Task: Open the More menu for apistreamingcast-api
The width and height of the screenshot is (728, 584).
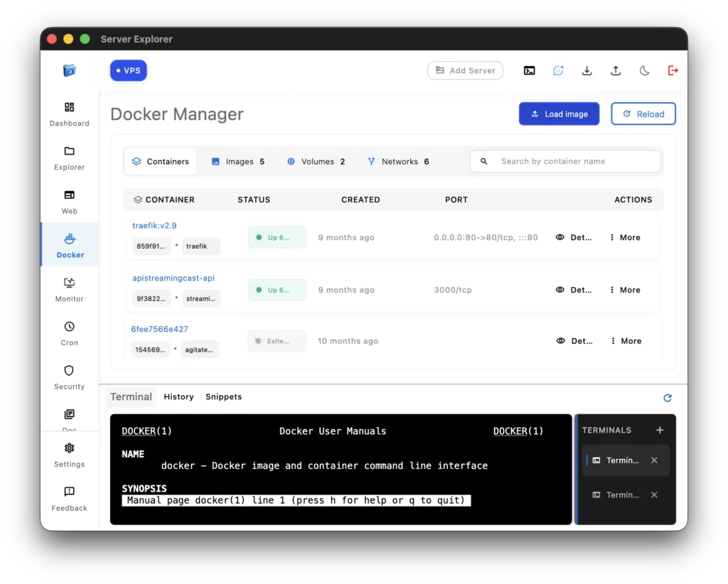Action: pyautogui.click(x=624, y=290)
